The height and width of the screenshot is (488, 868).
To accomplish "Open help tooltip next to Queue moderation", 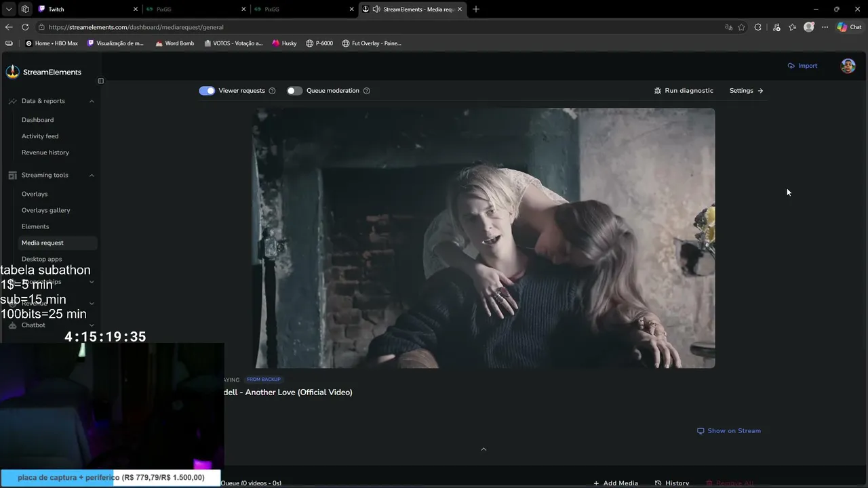I will (366, 91).
